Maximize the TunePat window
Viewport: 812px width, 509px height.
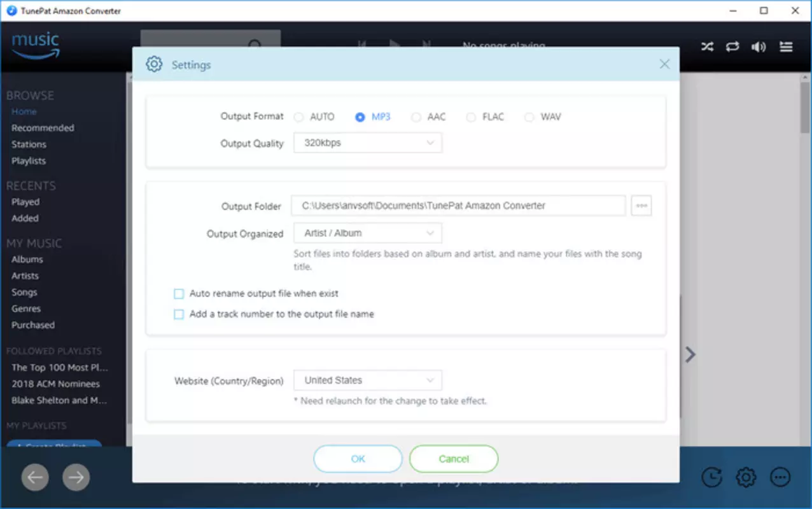click(764, 11)
